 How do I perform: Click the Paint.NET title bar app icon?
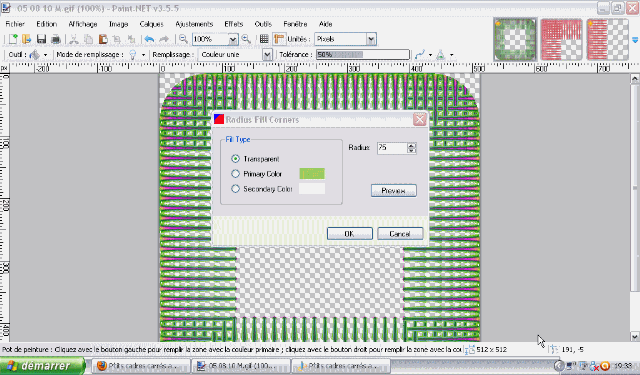pos(6,8)
